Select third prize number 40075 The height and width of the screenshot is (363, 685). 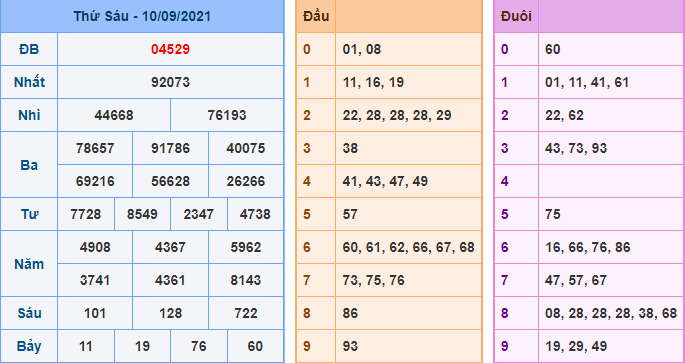click(246, 148)
